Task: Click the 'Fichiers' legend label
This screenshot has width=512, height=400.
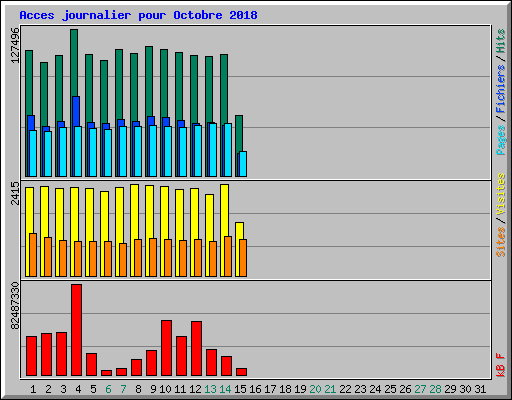Action: [501, 89]
